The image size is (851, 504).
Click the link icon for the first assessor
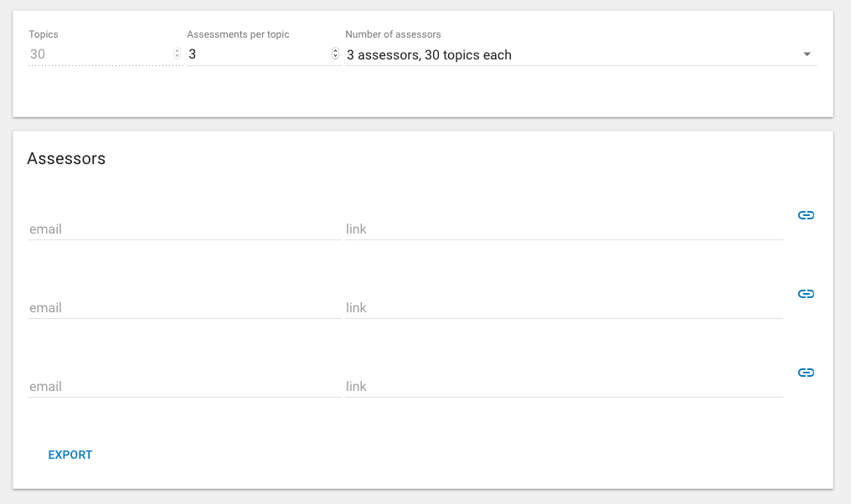pyautogui.click(x=806, y=215)
